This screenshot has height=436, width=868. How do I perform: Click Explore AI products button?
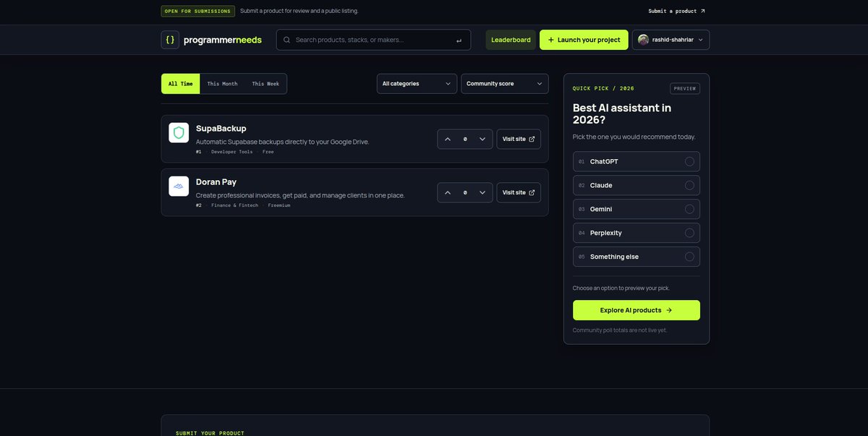pyautogui.click(x=637, y=310)
